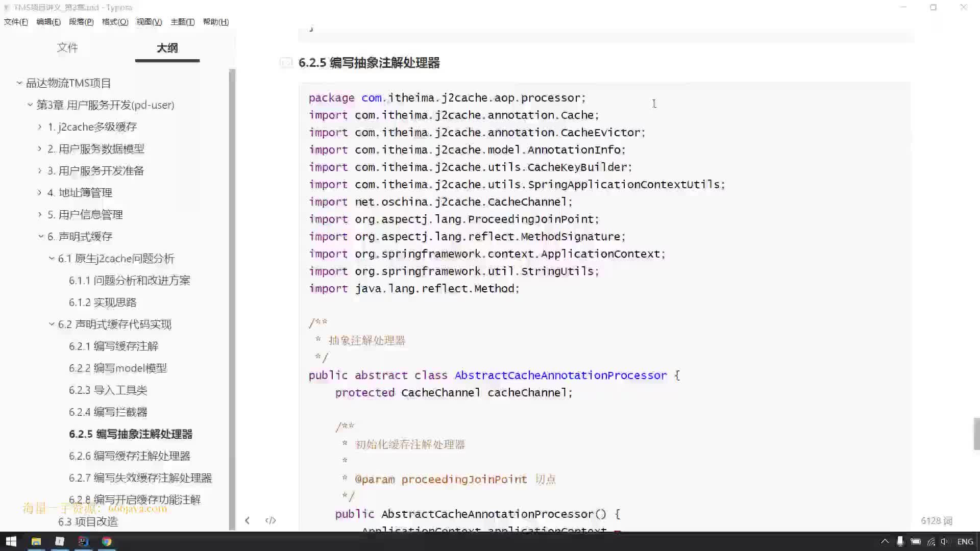Open 4. 地址簿管理 outline entry
This screenshot has width=980, height=551.
tap(80, 192)
